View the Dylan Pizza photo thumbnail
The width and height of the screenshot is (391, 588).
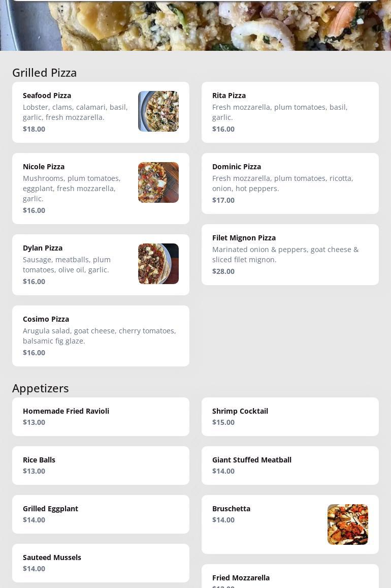(158, 264)
